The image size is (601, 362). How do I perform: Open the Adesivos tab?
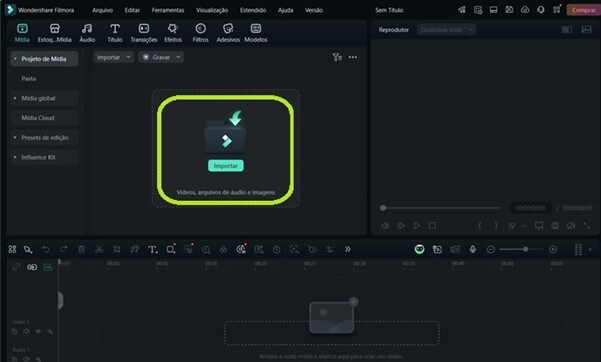tap(228, 33)
